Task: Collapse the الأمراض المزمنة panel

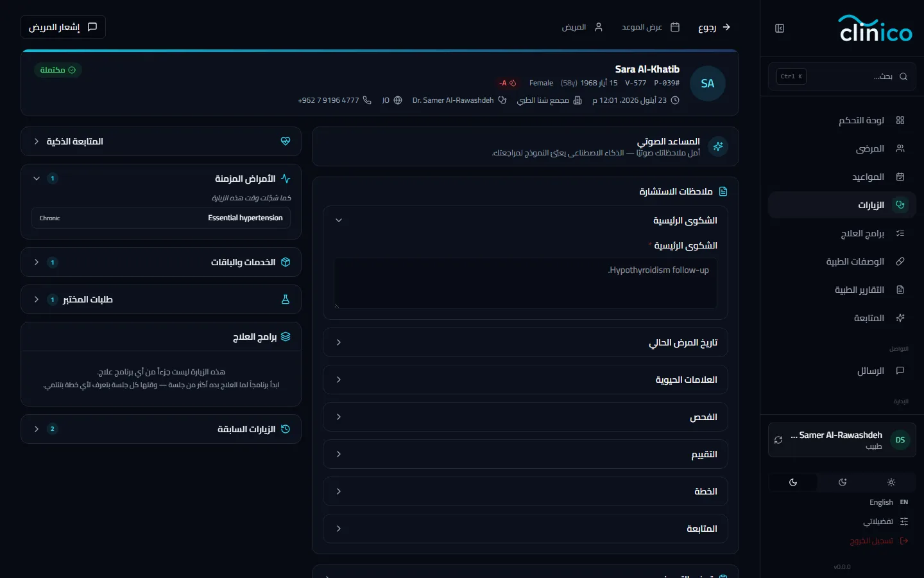Action: click(161, 179)
